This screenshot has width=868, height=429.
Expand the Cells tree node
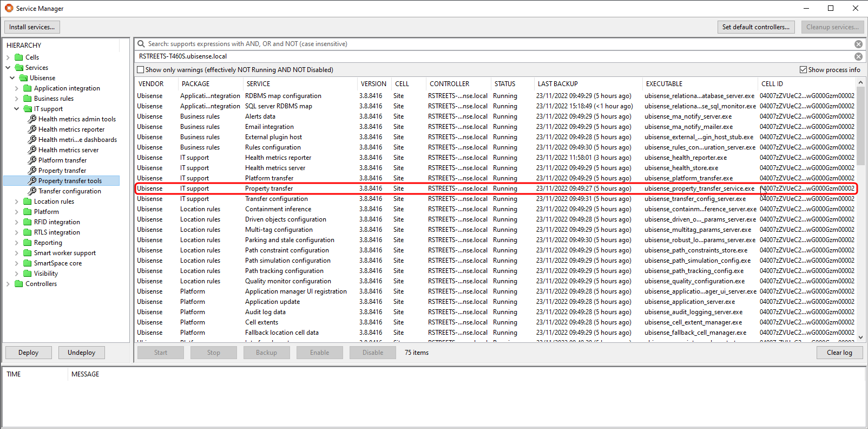[x=8, y=57]
